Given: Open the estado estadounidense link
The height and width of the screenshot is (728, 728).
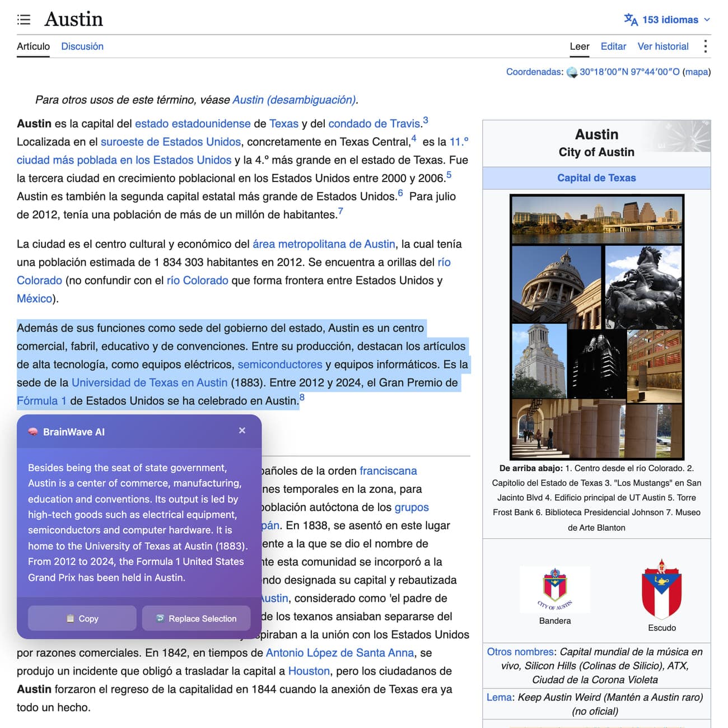Looking at the screenshot, I should coord(193,124).
